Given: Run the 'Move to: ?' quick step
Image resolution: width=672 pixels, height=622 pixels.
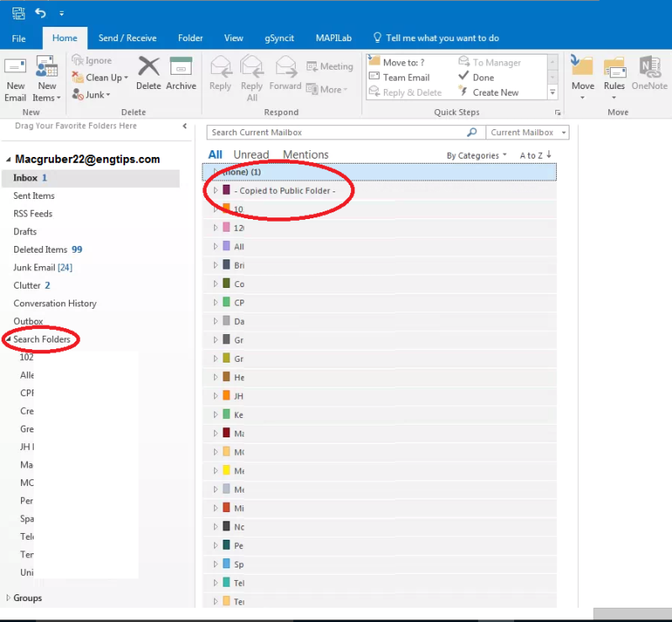Looking at the screenshot, I should (396, 62).
